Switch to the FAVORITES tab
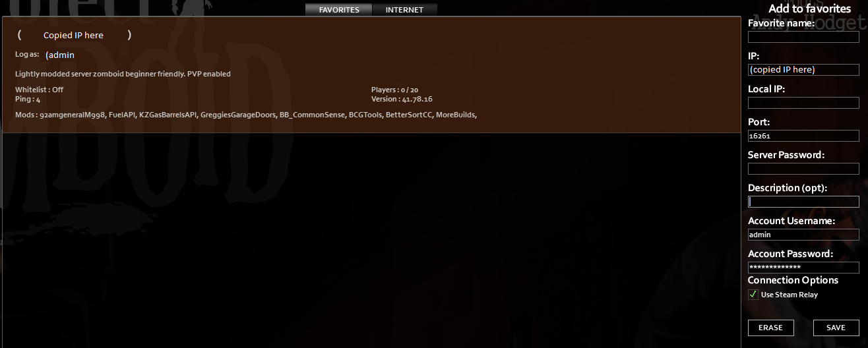This screenshot has width=868, height=348. coord(339,10)
